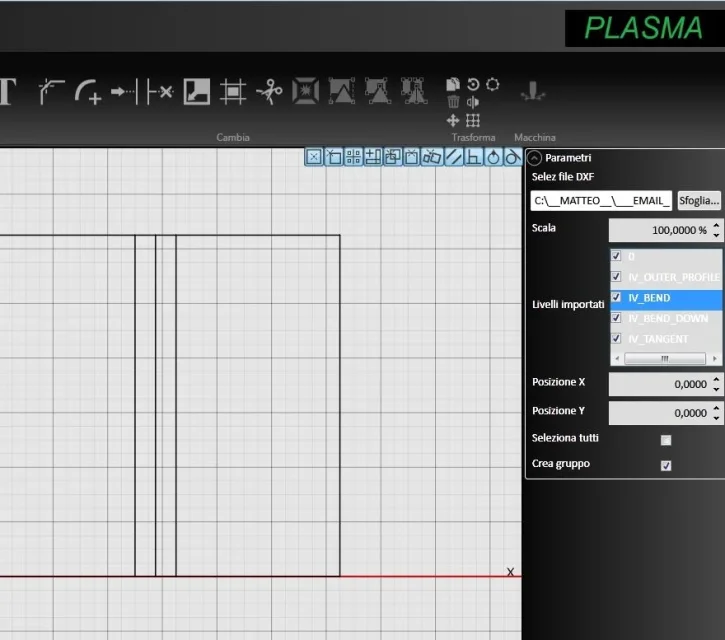Click the trash delete icon in Trasforma
This screenshot has width=725, height=640.
pos(454,101)
